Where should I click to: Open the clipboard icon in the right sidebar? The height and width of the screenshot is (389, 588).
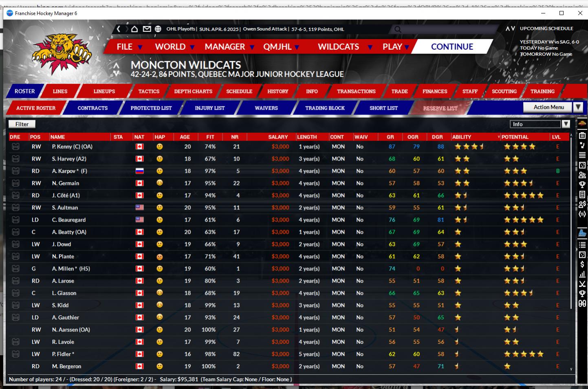(x=582, y=135)
